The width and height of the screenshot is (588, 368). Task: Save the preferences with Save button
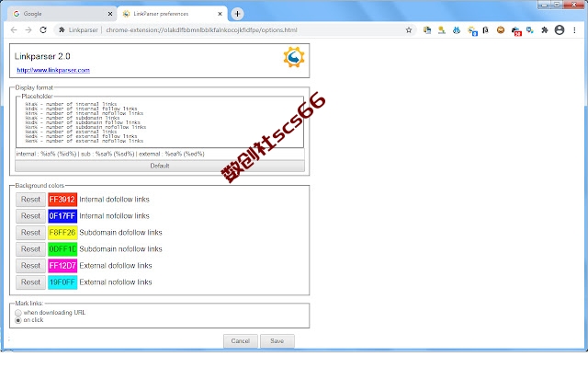click(277, 341)
